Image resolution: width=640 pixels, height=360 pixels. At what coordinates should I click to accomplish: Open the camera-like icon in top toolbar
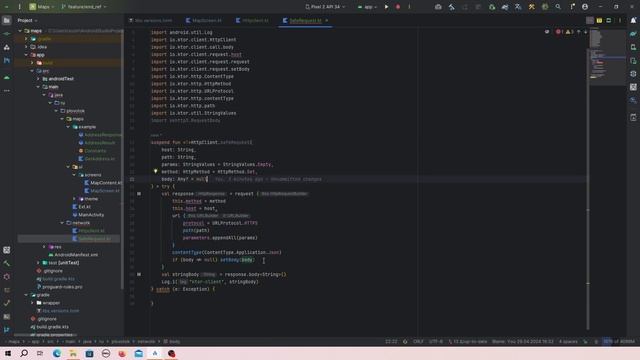point(438,7)
